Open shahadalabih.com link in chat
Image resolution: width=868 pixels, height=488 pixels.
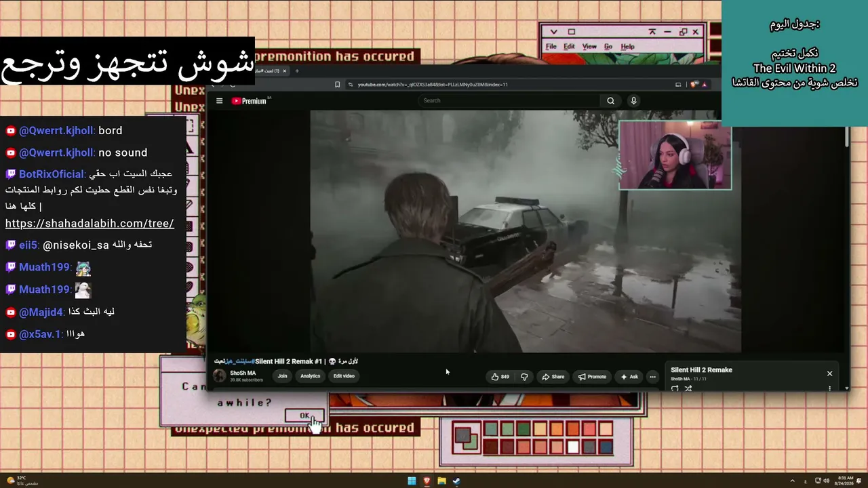click(x=90, y=224)
